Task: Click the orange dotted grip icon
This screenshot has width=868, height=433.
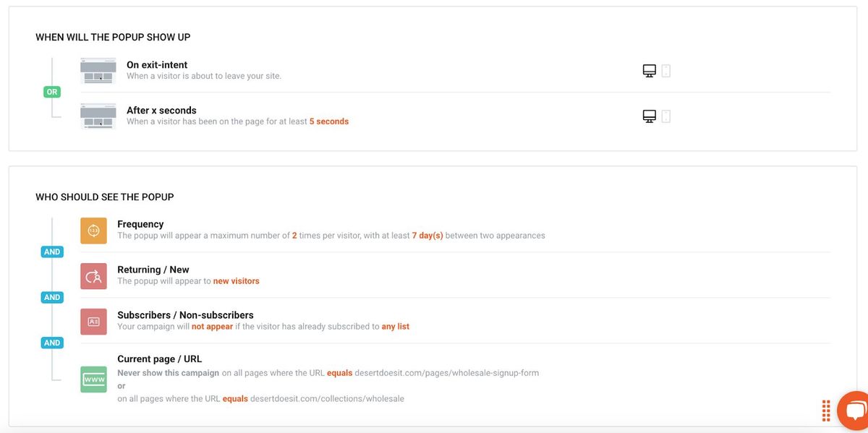Action: coord(826,411)
